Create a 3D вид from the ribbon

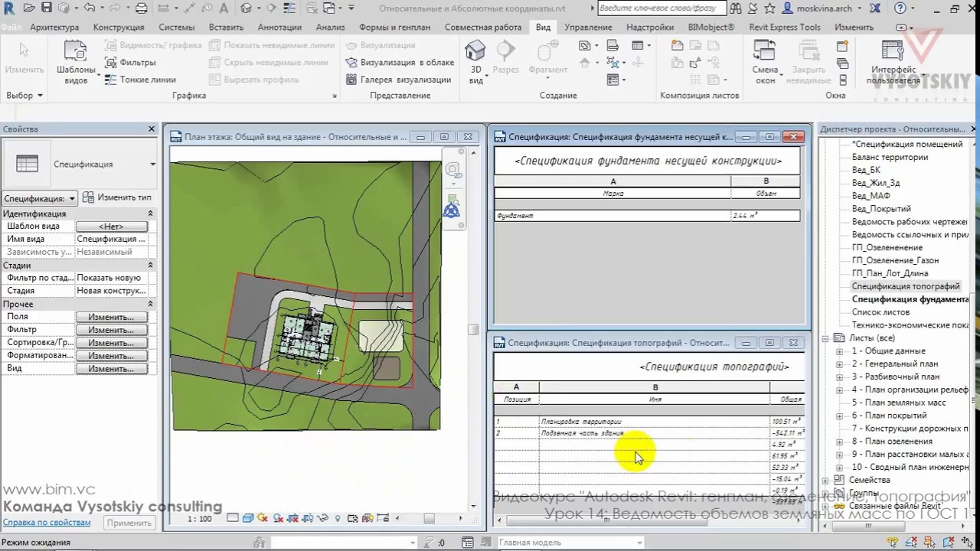click(475, 62)
